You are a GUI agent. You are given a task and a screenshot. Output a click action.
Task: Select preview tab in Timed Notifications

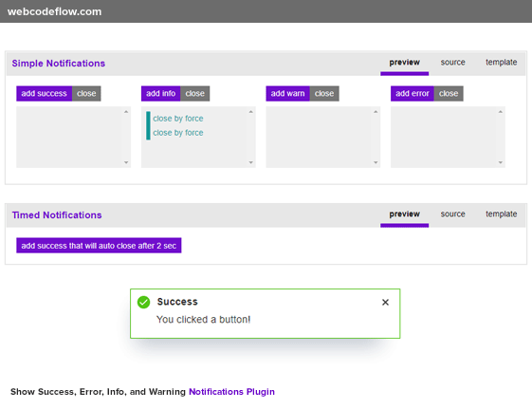404,214
